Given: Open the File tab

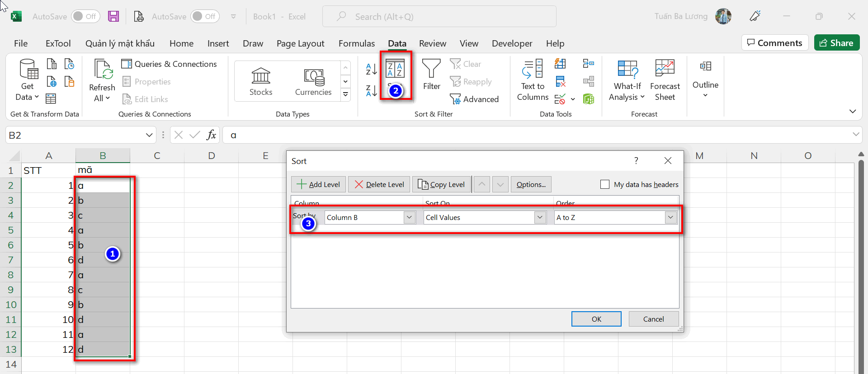Looking at the screenshot, I should [x=21, y=43].
